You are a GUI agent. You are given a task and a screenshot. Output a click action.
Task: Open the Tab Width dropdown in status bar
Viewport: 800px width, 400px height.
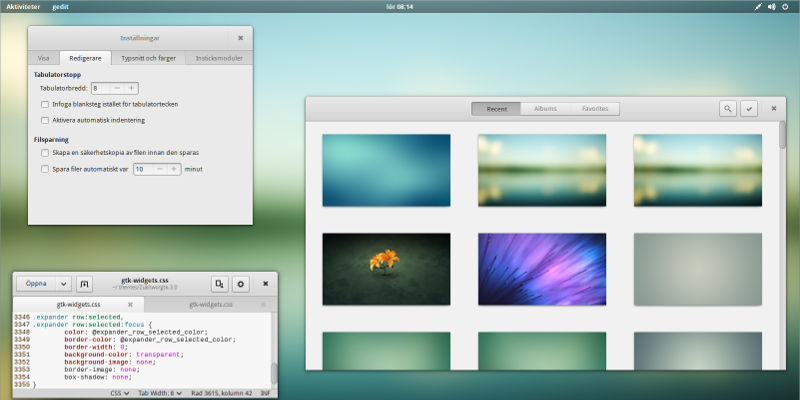(158, 393)
